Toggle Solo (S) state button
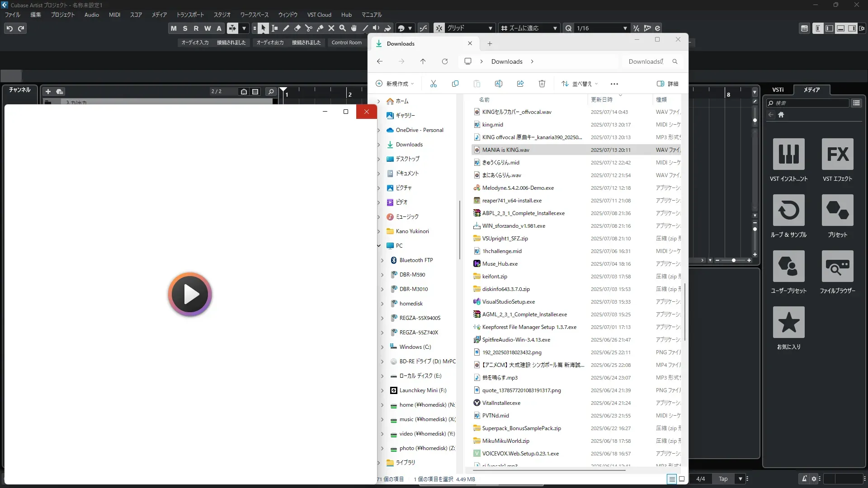The image size is (868, 488). [185, 28]
